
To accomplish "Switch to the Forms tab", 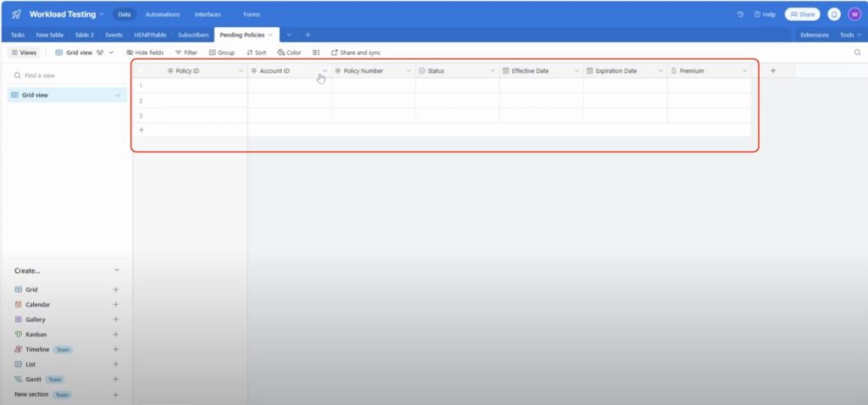I will (x=251, y=14).
